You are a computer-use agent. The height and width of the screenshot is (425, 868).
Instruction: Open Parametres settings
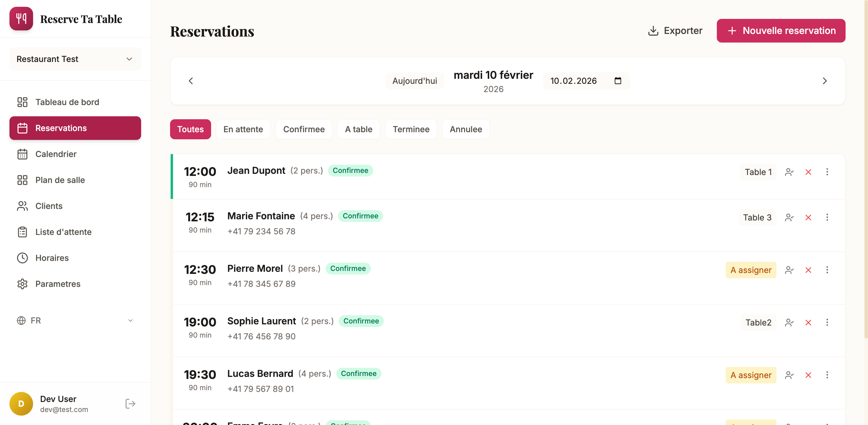pos(75,284)
